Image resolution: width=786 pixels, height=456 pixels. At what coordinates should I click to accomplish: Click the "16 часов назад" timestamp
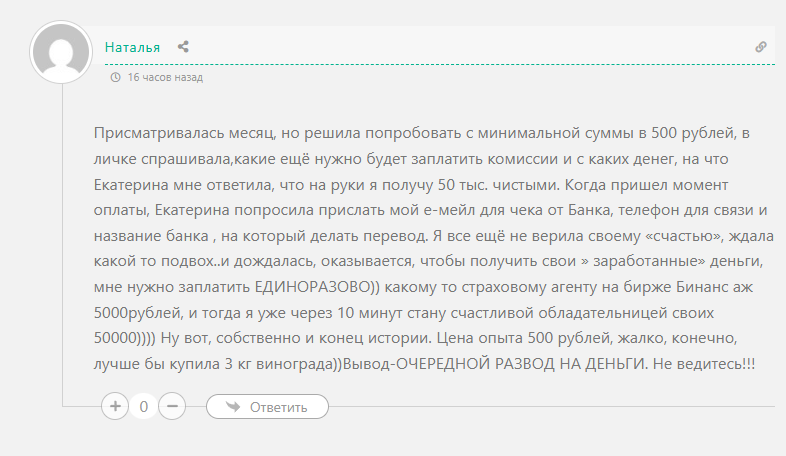(x=165, y=77)
